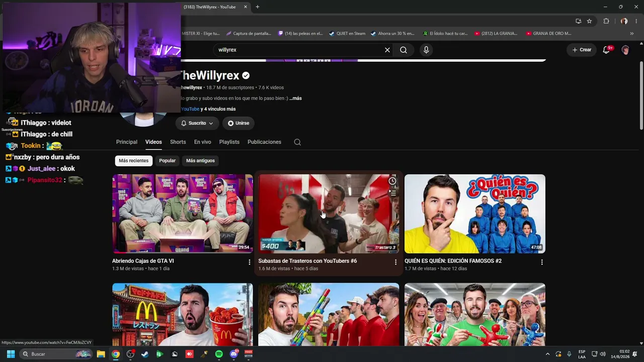644x362 pixels.
Task: Click the Crear button
Action: [x=582, y=50]
